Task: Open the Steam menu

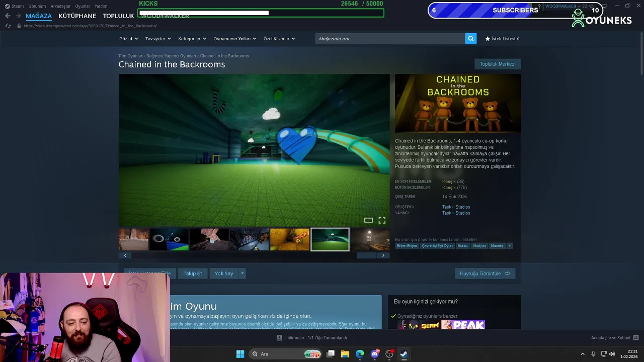Action: (x=14, y=6)
